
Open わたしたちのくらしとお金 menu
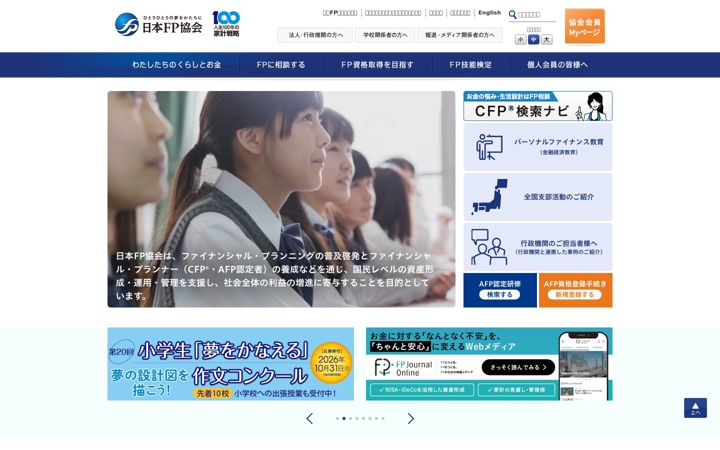pyautogui.click(x=177, y=65)
